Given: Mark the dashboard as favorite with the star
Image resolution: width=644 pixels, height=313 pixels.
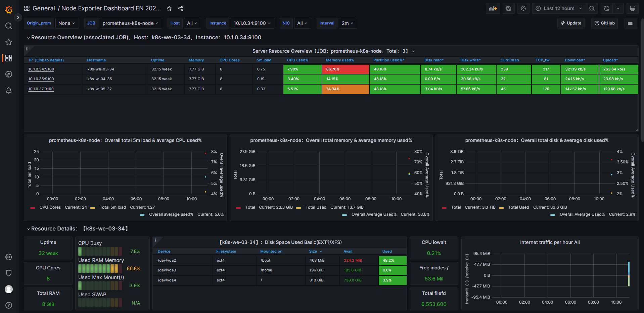Looking at the screenshot, I should pyautogui.click(x=169, y=8).
